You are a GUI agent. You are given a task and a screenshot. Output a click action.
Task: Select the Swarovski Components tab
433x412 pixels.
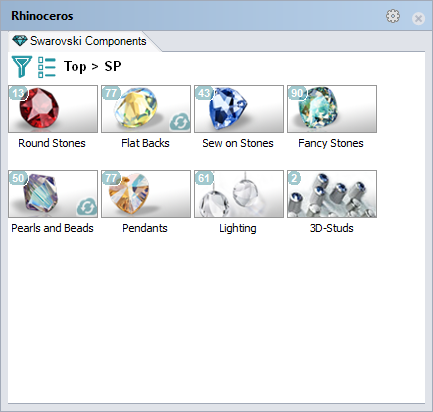pyautogui.click(x=79, y=41)
